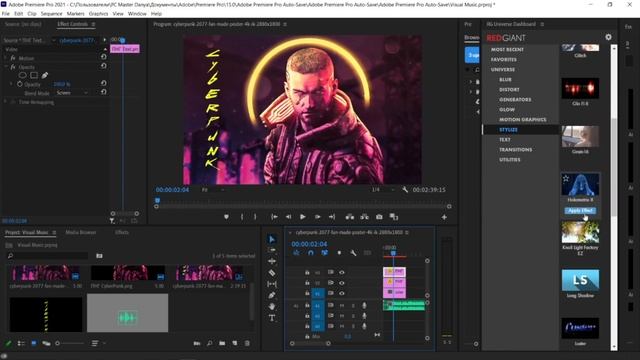Choose the Ripple Edit tool
The height and width of the screenshot is (360, 640).
coord(272,261)
